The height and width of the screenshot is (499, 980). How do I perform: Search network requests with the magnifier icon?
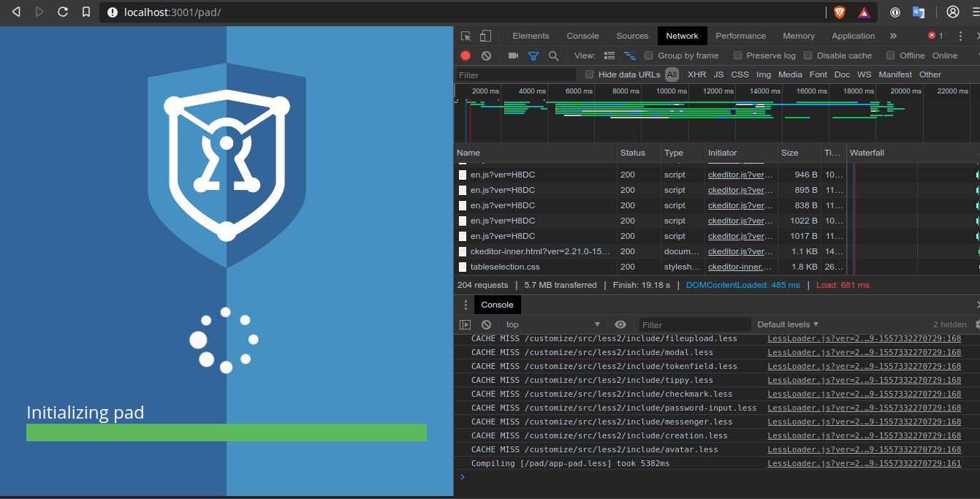(554, 56)
